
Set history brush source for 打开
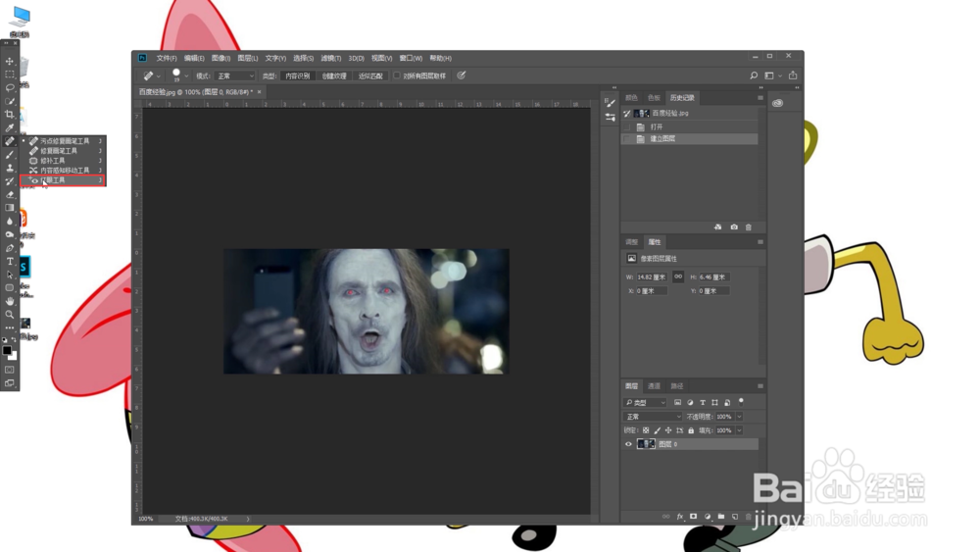click(x=627, y=126)
